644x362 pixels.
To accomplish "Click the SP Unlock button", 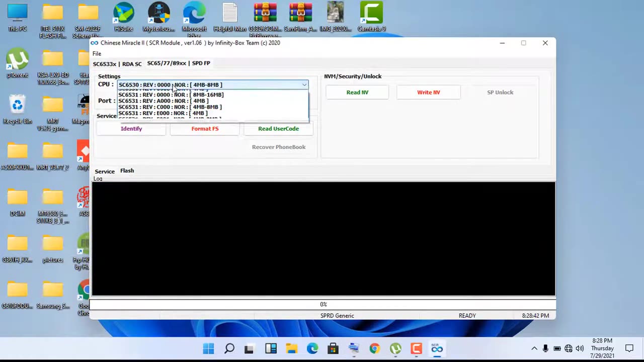I will (x=500, y=93).
